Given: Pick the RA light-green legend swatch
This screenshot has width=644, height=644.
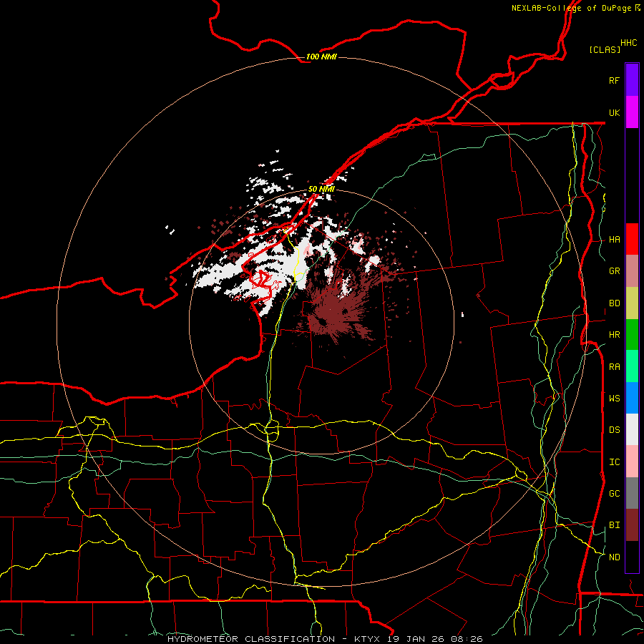Looking at the screenshot, I should click(x=632, y=366).
